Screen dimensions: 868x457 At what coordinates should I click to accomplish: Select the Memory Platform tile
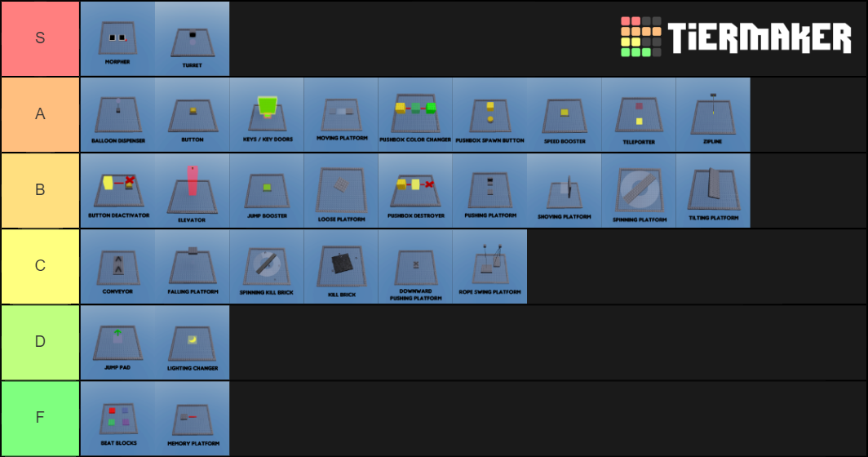(x=192, y=418)
